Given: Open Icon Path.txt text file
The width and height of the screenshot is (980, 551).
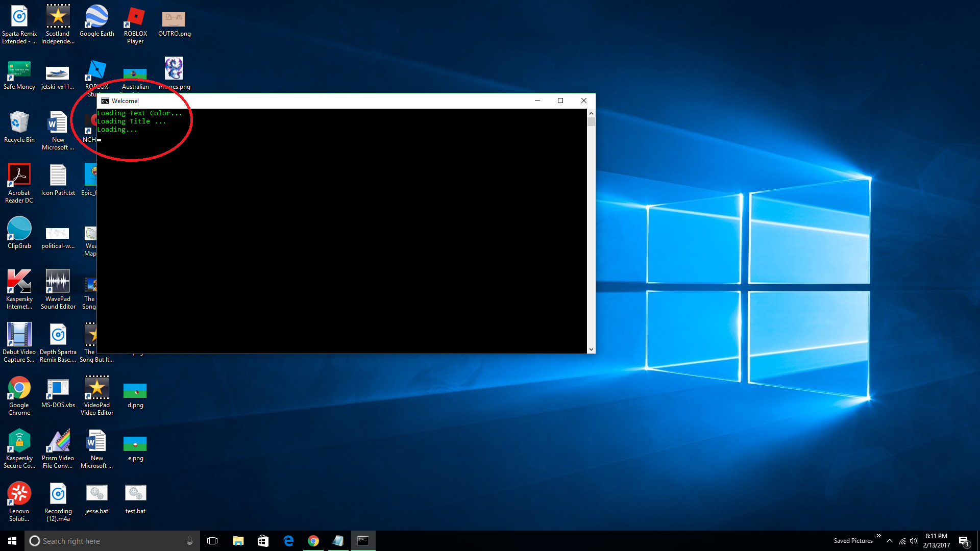Looking at the screenshot, I should pos(58,176).
